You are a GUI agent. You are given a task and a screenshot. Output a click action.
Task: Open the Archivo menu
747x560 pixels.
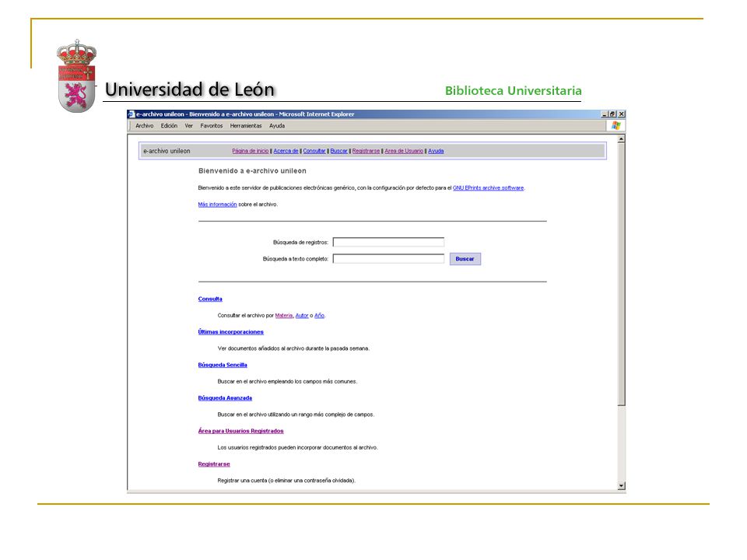[145, 126]
